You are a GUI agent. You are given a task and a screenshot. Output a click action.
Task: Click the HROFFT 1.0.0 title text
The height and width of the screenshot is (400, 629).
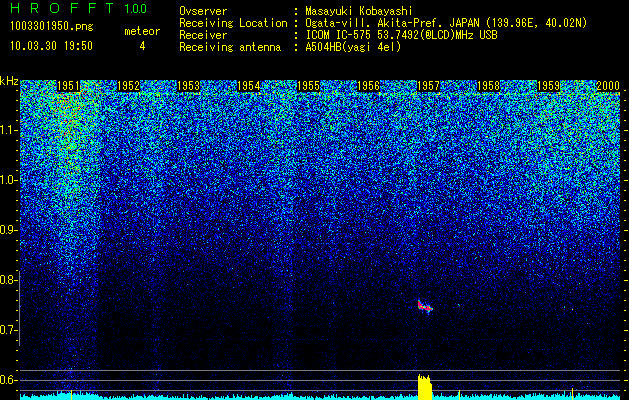pos(79,8)
